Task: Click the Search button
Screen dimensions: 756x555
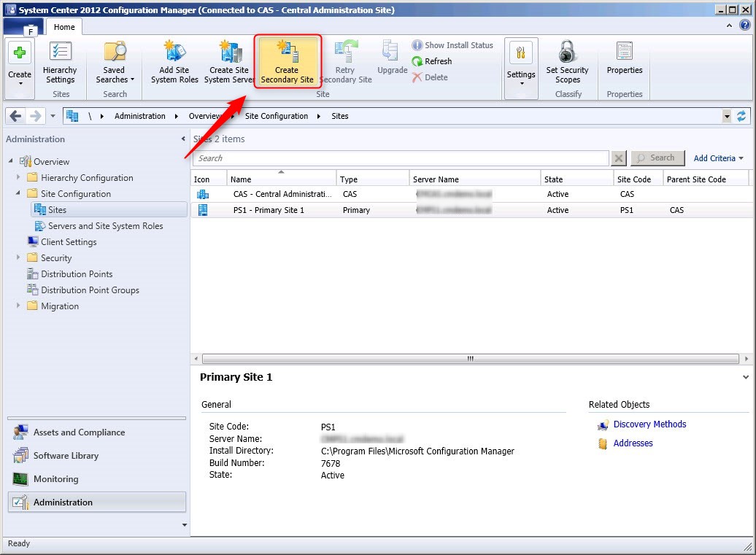Action: tap(657, 158)
